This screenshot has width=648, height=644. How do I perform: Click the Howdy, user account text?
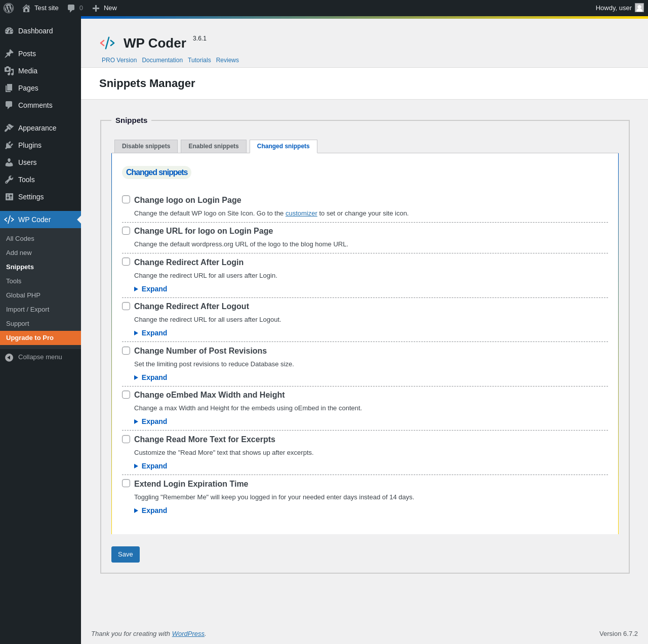(614, 8)
